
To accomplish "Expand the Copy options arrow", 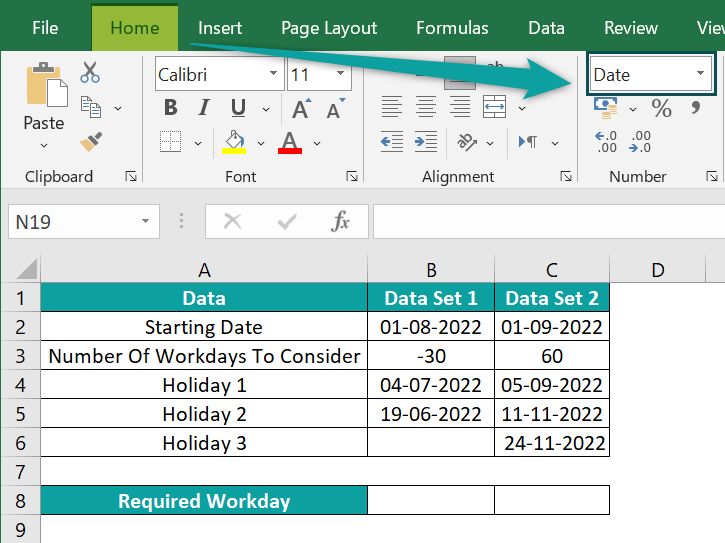I will pyautogui.click(x=118, y=108).
